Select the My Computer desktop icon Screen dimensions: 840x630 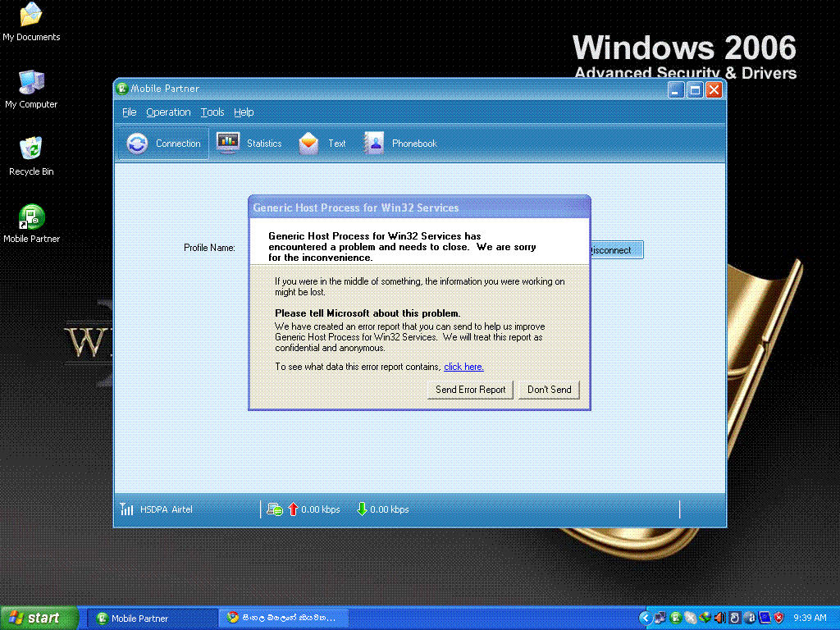pyautogui.click(x=31, y=89)
